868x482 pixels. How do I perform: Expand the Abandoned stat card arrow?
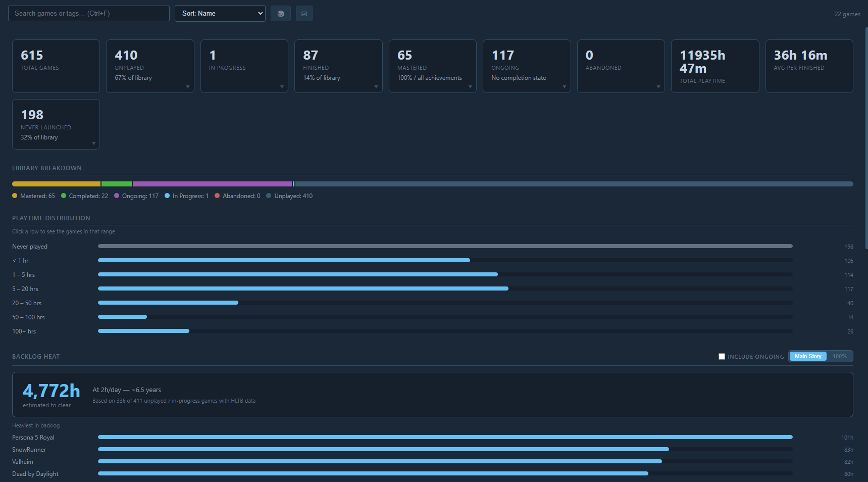point(658,87)
